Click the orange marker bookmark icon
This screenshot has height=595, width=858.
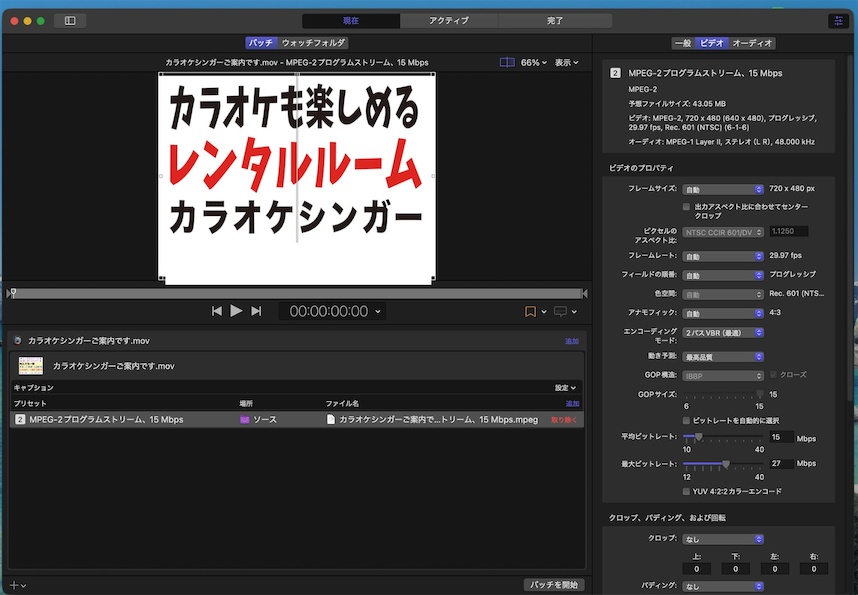(x=530, y=311)
